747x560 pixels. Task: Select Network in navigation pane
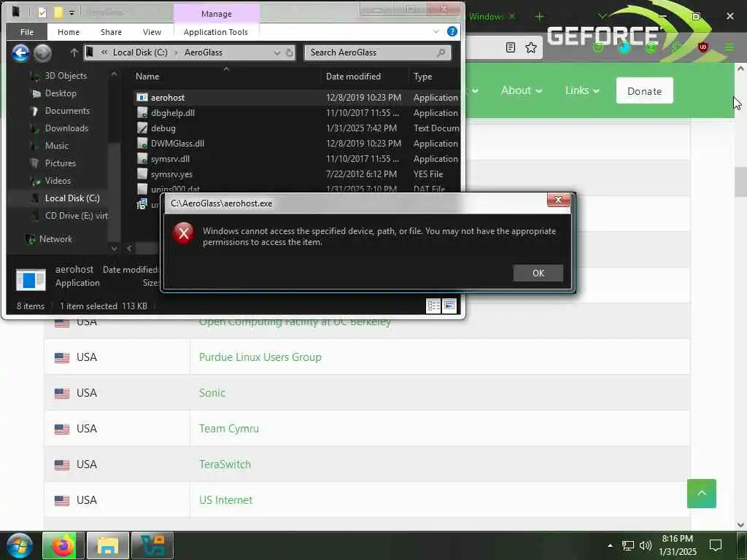click(55, 239)
